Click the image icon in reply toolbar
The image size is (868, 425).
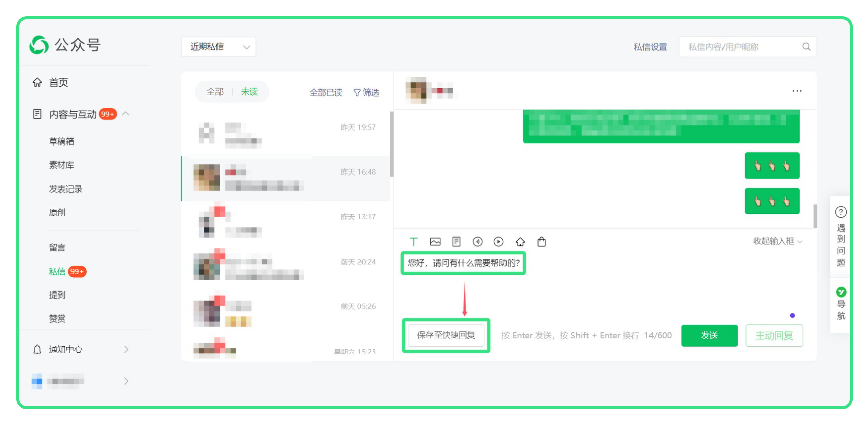(436, 242)
